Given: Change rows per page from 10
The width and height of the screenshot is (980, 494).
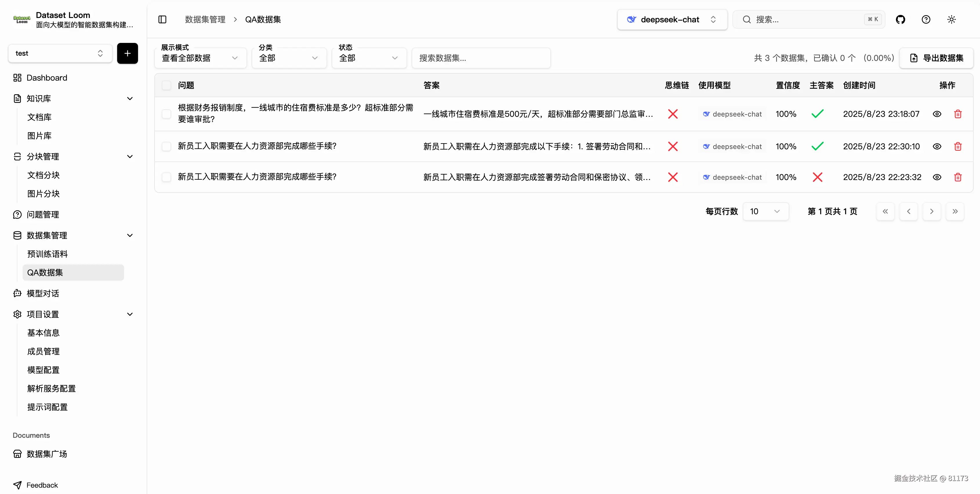Looking at the screenshot, I should tap(765, 211).
